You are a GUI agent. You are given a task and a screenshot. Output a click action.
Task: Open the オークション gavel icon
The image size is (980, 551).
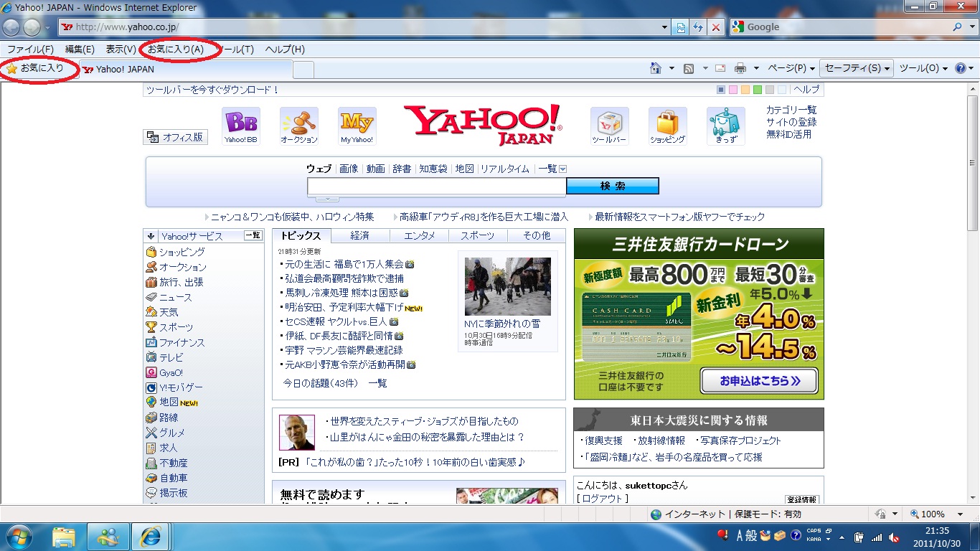299,126
